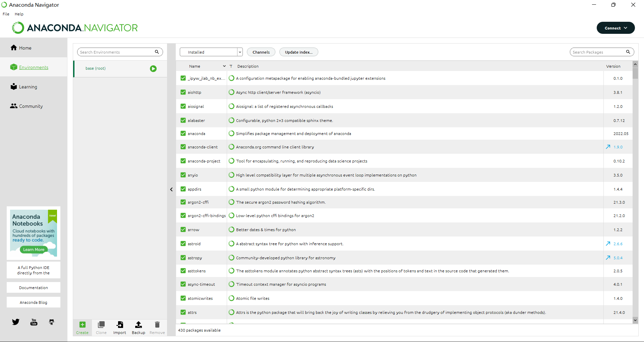The height and width of the screenshot is (342, 644).
Task: Select the Environments tab
Action: click(34, 67)
